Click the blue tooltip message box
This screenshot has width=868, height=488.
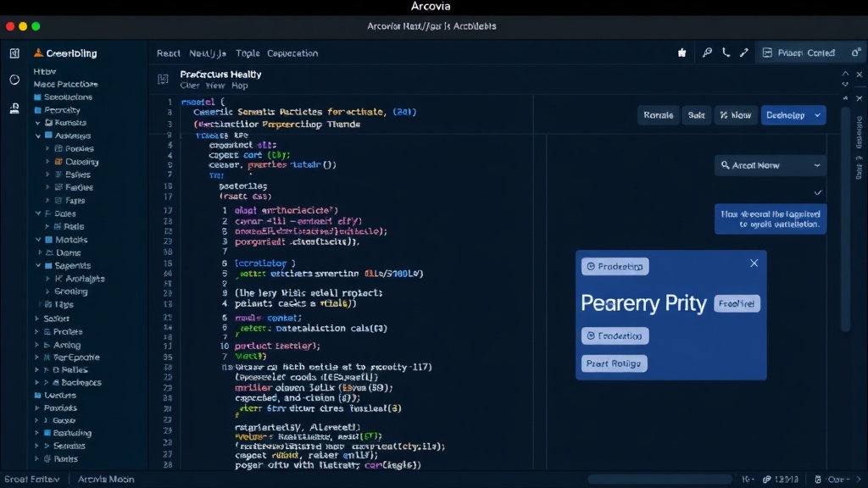point(771,219)
